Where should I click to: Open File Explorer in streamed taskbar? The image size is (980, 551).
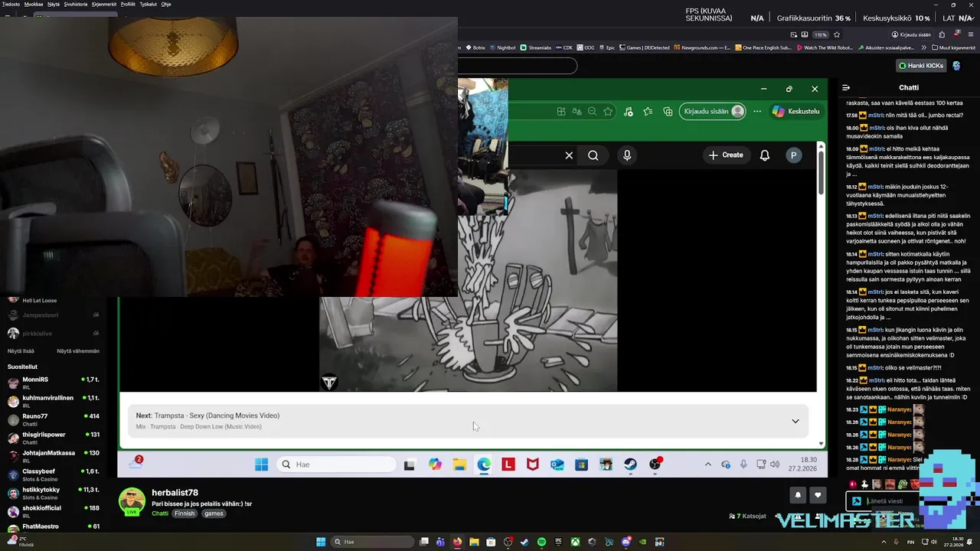click(x=459, y=464)
